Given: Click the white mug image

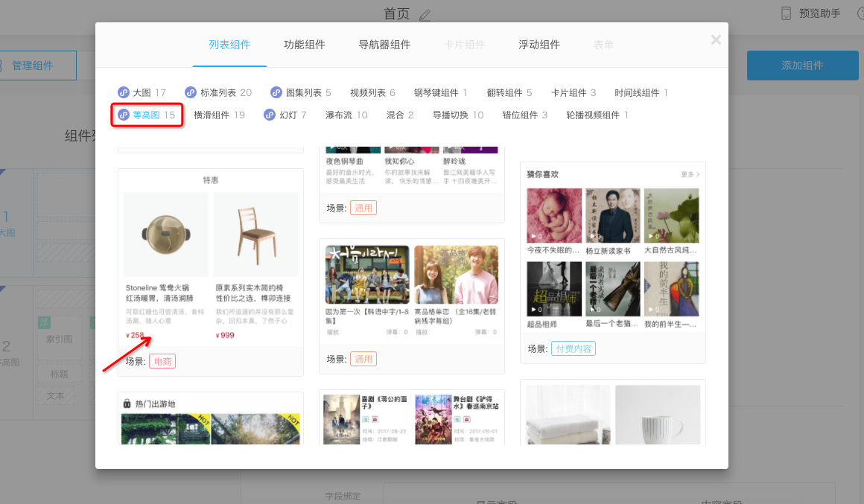Looking at the screenshot, I should (x=658, y=414).
